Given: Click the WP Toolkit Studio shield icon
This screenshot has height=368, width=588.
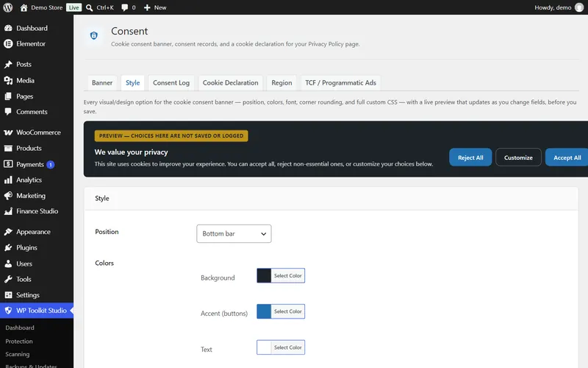Looking at the screenshot, I should point(8,311).
